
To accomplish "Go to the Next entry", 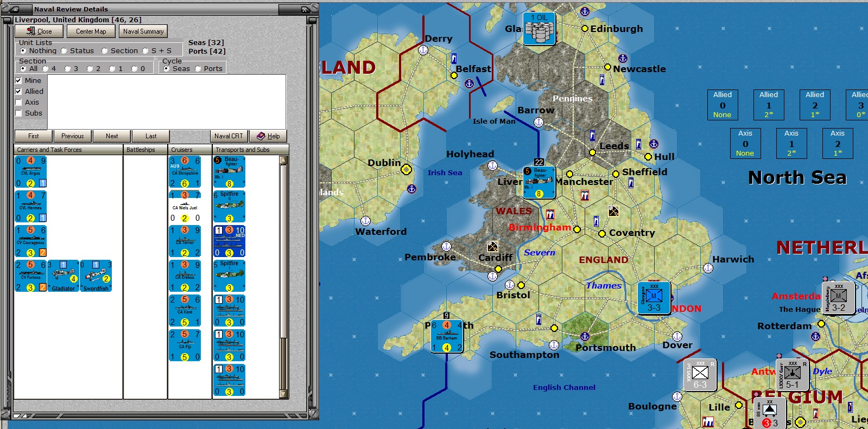I will [112, 136].
